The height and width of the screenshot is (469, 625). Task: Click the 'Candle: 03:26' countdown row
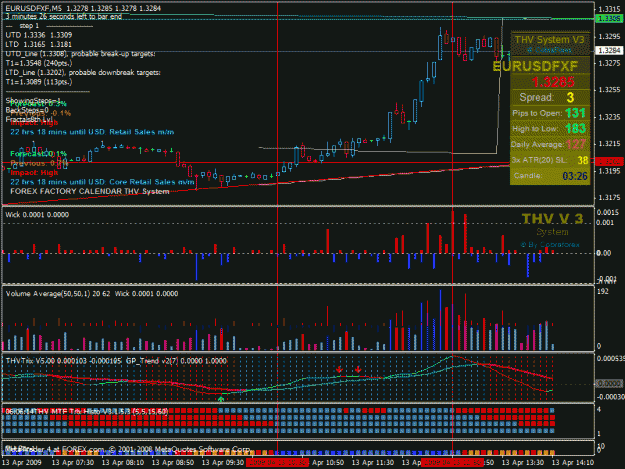(550, 176)
